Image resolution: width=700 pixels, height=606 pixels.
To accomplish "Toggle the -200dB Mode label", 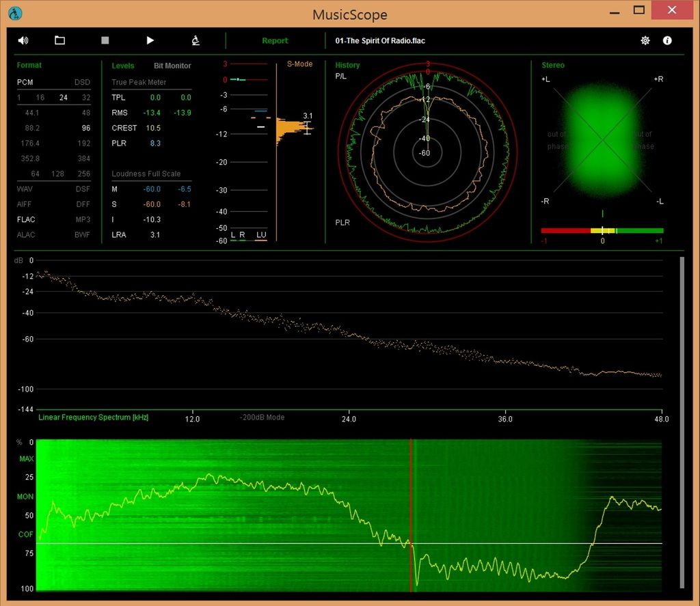I will [262, 417].
